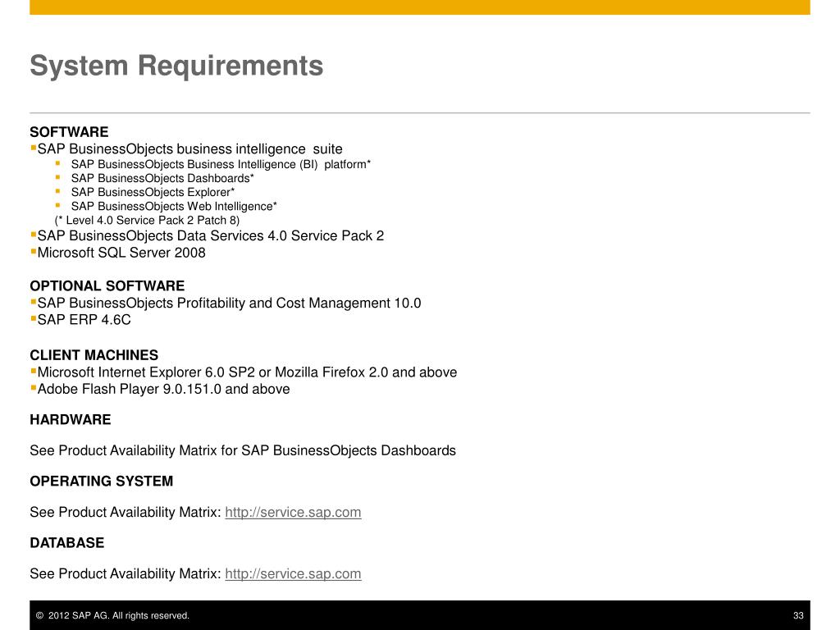Click the Microsoft Internet Explorer 6.0 SP2 line
The height and width of the screenshot is (630, 840).
(247, 372)
